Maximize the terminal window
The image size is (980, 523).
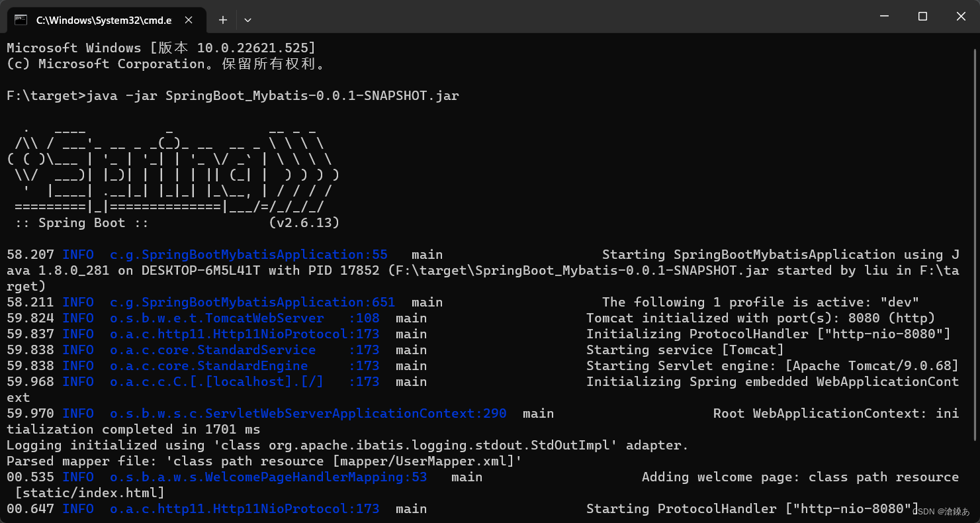click(922, 16)
